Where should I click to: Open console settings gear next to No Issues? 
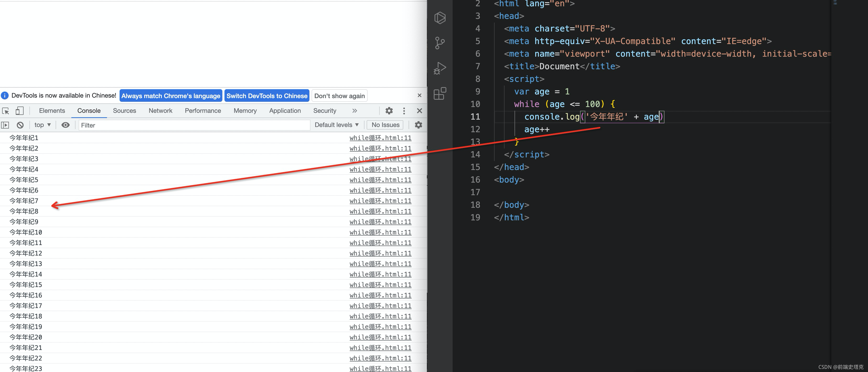point(418,125)
